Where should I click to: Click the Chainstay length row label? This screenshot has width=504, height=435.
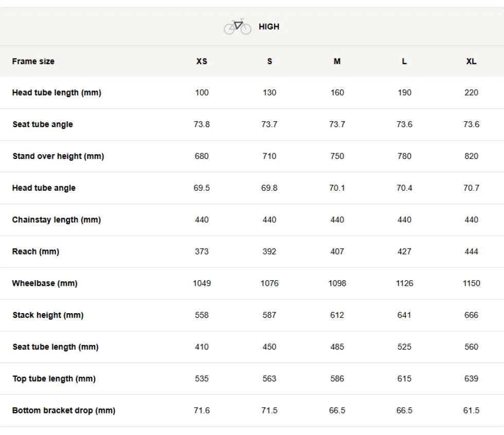[x=57, y=220]
